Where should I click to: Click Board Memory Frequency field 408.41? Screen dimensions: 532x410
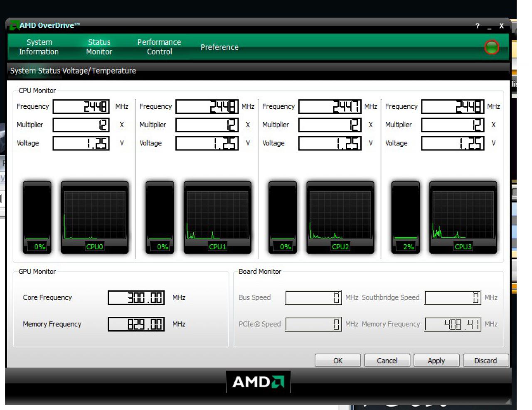tap(453, 324)
